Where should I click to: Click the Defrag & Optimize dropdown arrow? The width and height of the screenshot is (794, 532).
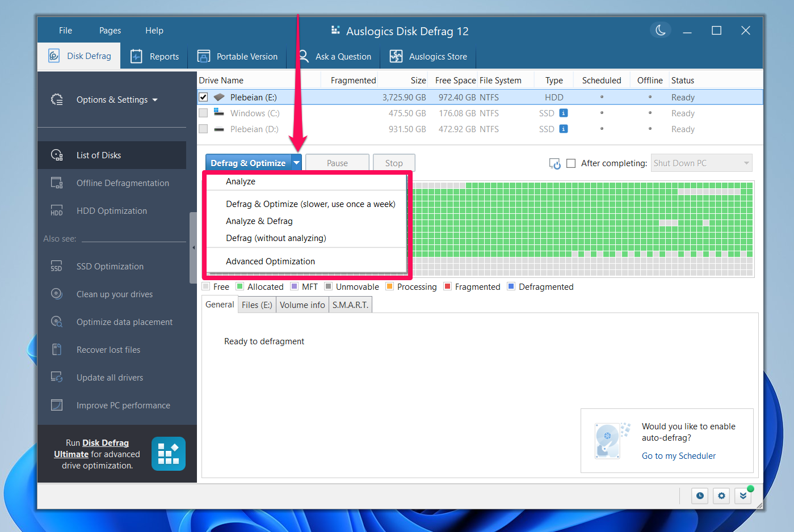[296, 162]
